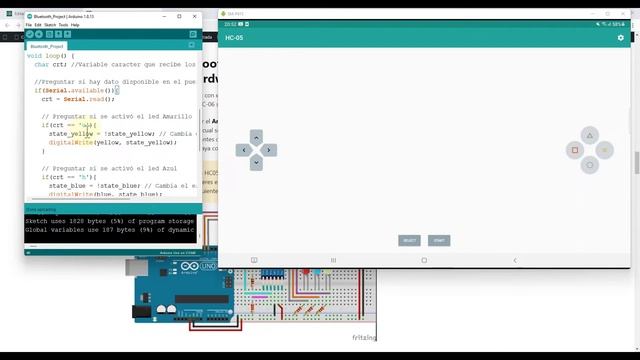Screen dimensions: 640x360
Task: Click 'Global variables use 187 bytes' console line
Action: tap(109, 230)
